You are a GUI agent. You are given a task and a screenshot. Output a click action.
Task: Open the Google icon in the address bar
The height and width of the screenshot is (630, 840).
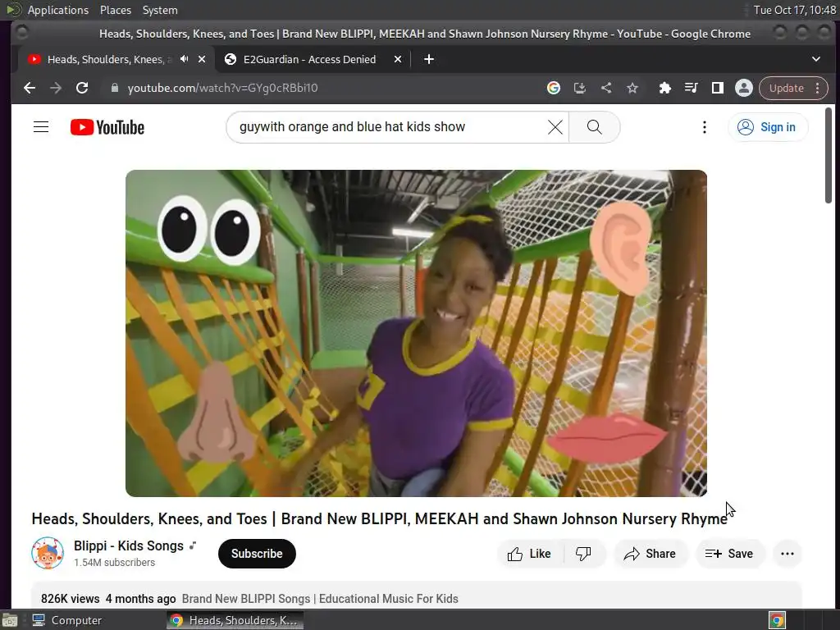(554, 88)
